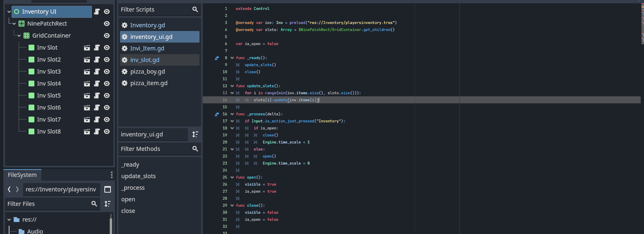Open the instanced scene icon of Inv Slot6
This screenshot has height=234, width=644.
pyautogui.click(x=87, y=107)
